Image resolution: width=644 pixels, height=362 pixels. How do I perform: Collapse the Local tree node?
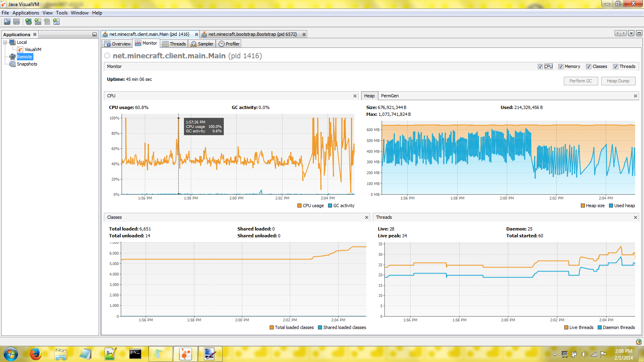(5, 42)
